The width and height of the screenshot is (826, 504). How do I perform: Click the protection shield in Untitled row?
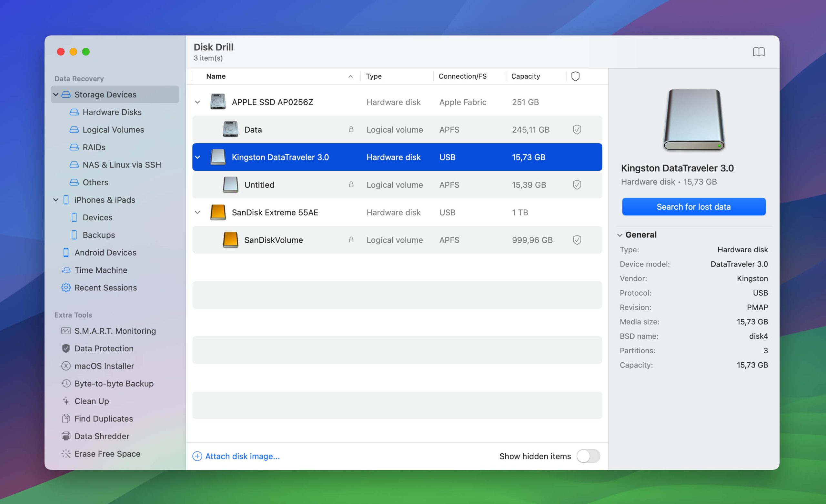[577, 185]
